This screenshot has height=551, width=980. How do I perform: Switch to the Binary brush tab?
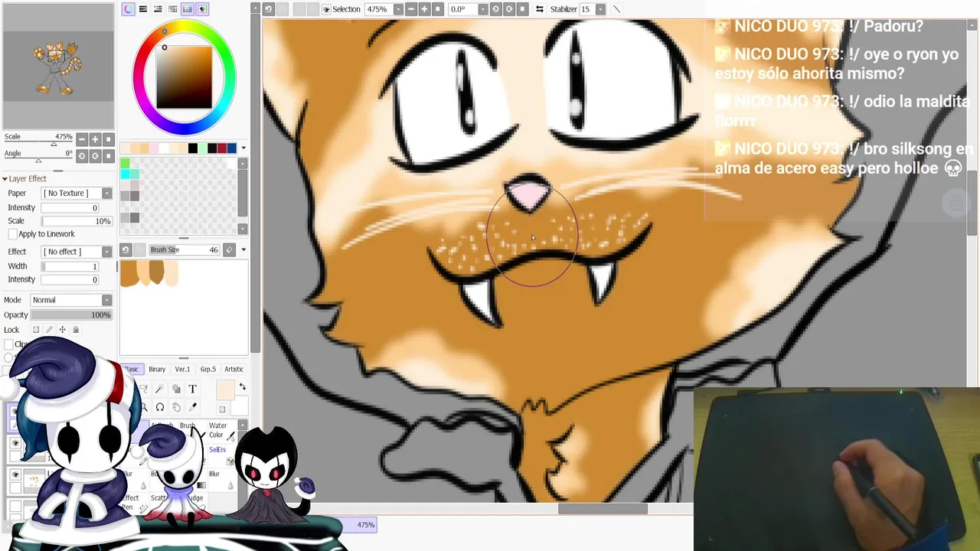point(157,369)
